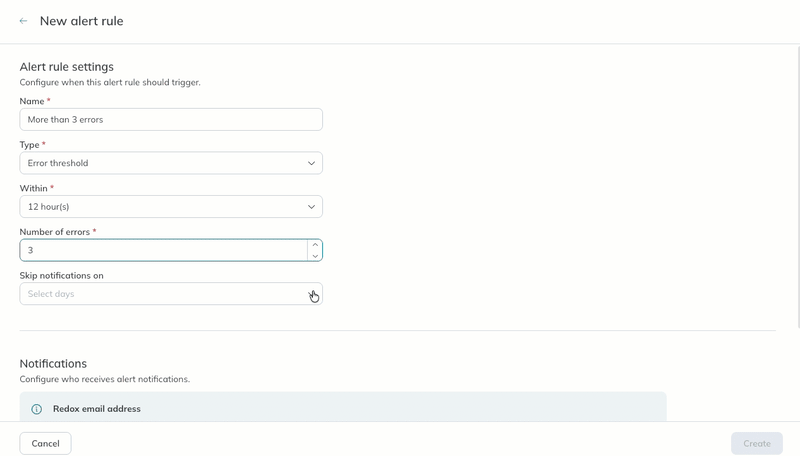Edit the Name field containing More than 3 errors

point(171,119)
